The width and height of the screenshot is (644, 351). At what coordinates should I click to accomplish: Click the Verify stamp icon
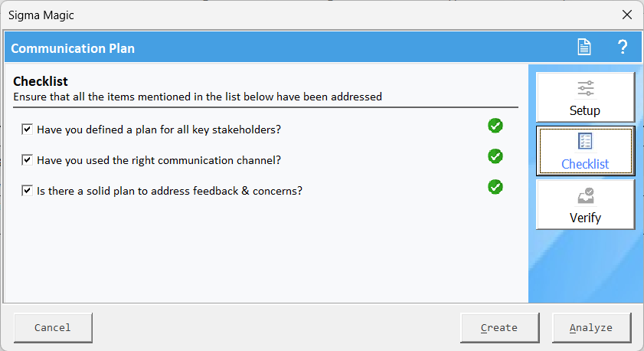(585, 195)
